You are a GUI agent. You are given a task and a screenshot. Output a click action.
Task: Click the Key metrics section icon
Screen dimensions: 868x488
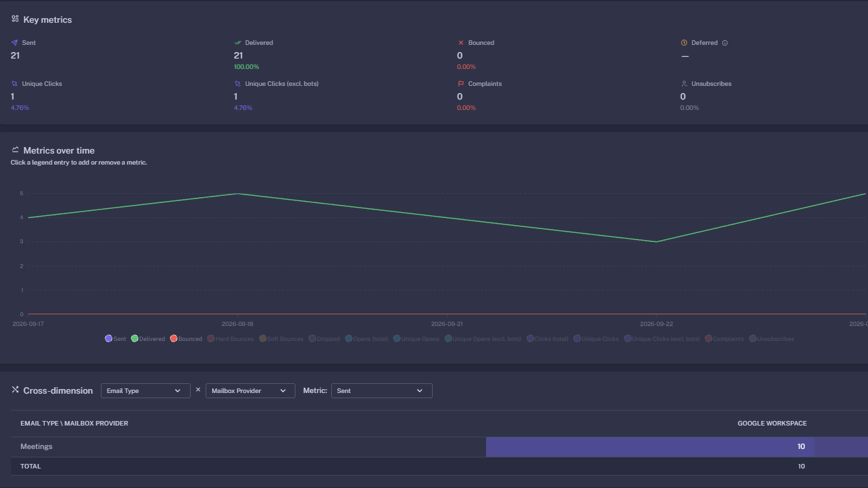coord(15,19)
